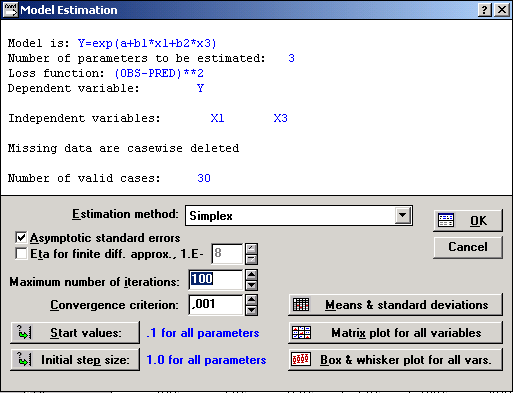Click the Eta exponent input field
The width and height of the screenshot is (513, 393).
[x=227, y=254]
